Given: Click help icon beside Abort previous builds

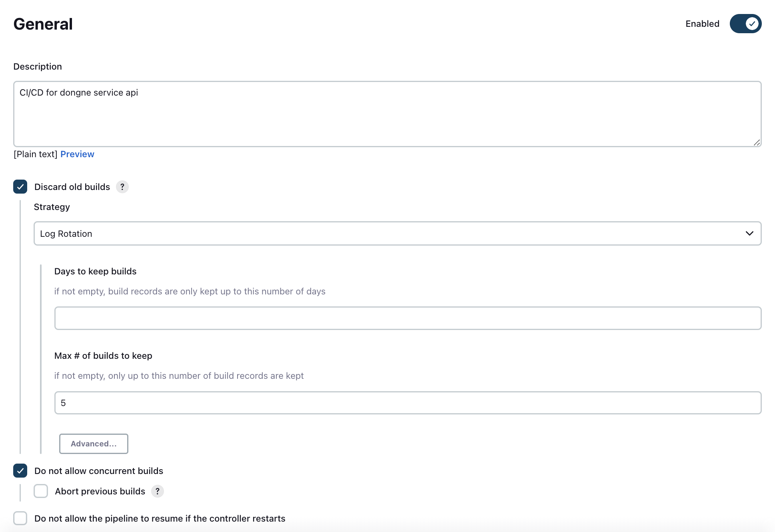Looking at the screenshot, I should 158,491.
